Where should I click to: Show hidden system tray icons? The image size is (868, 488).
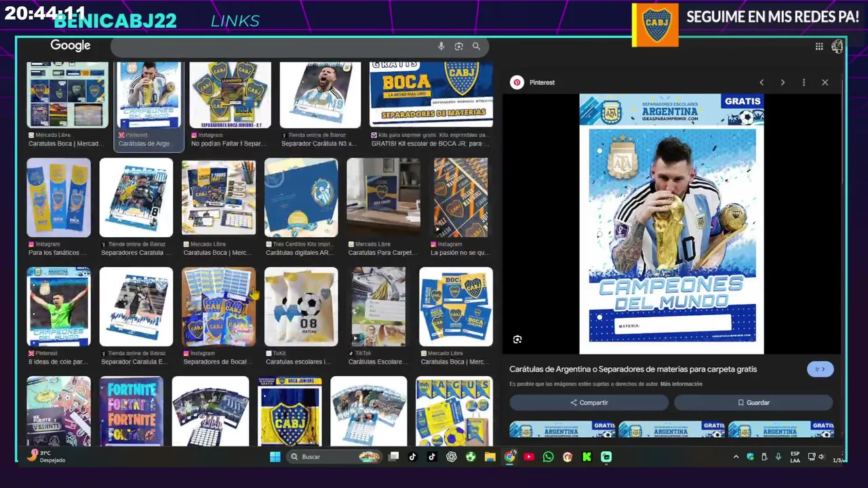[x=736, y=457]
